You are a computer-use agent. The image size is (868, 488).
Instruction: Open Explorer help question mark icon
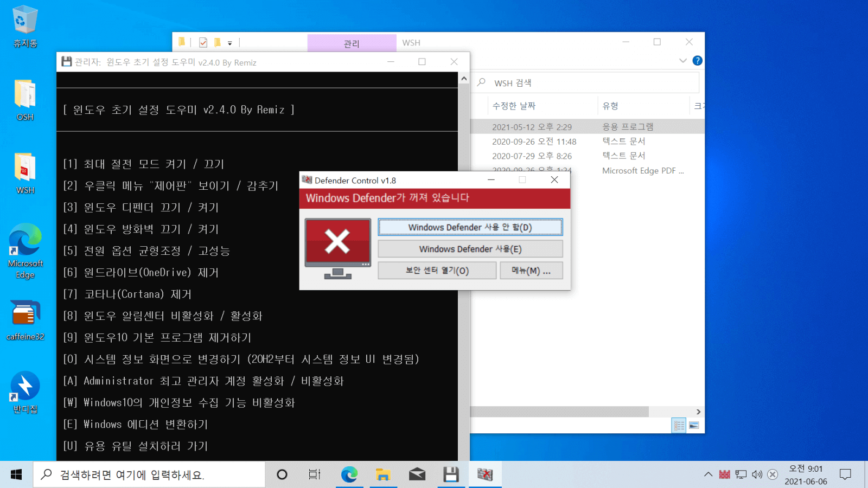(698, 61)
